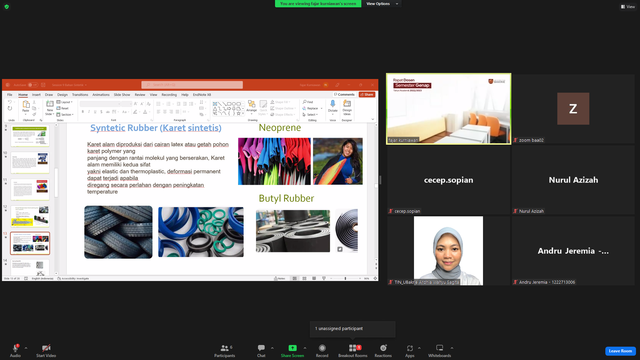Click the View button at top right
Viewport: 640px width, 360px height.
(628, 7)
